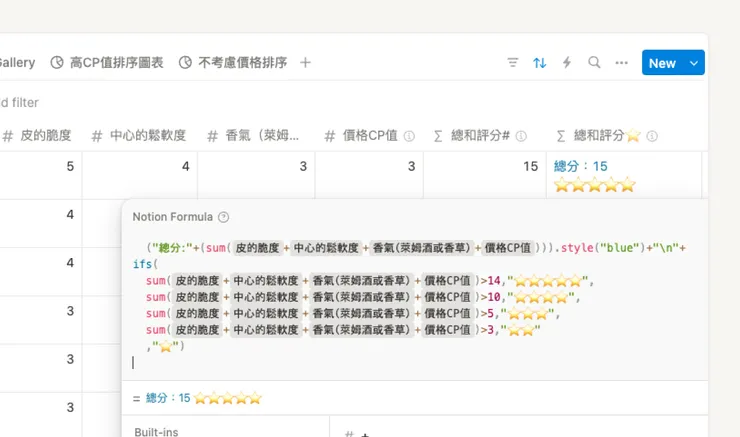This screenshot has height=437, width=740.
Task: Switch to the Gallery view tab
Action: [17, 62]
